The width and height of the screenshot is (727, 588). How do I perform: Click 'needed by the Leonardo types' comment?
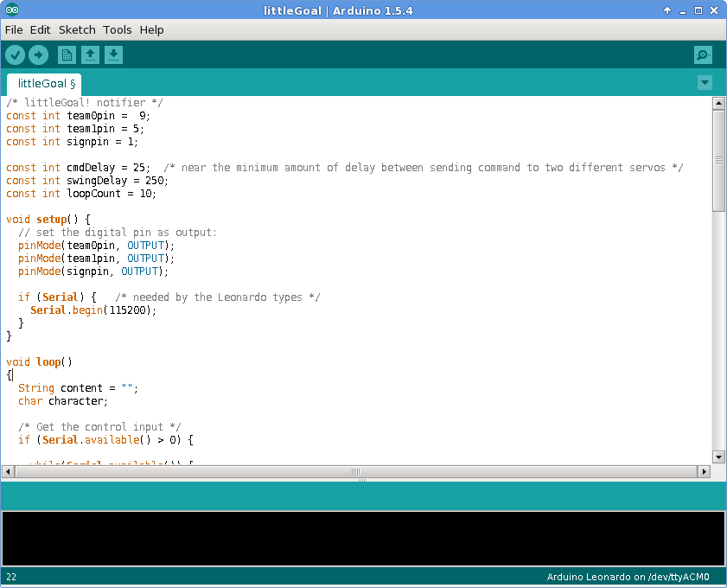coord(218,297)
